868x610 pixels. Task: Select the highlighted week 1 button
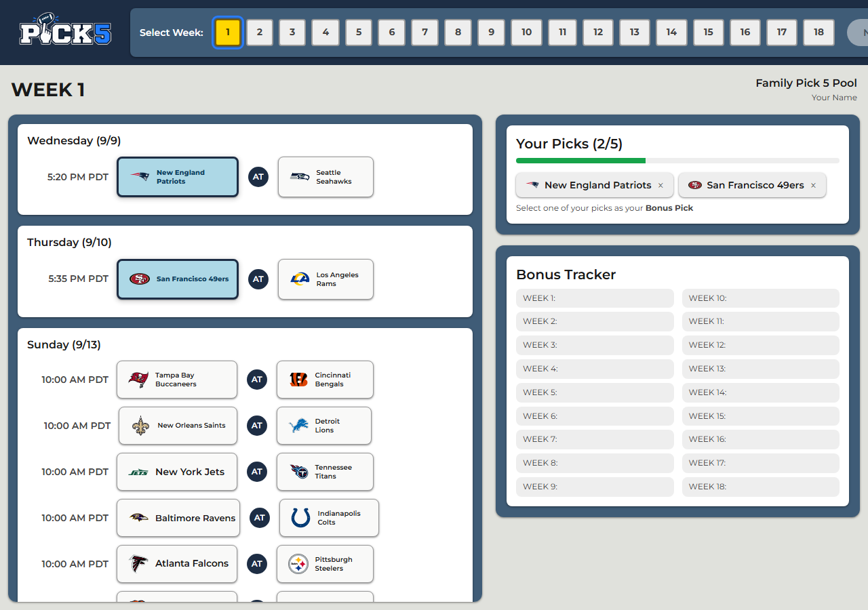click(x=228, y=33)
